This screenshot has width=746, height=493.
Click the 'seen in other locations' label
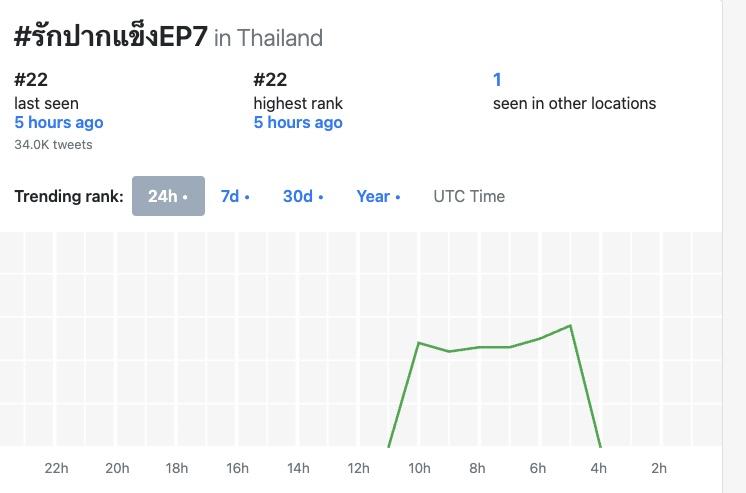pos(574,103)
